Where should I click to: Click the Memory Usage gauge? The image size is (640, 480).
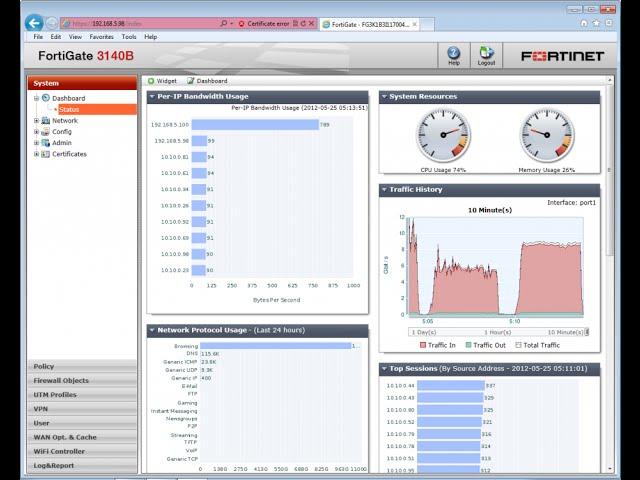click(547, 135)
